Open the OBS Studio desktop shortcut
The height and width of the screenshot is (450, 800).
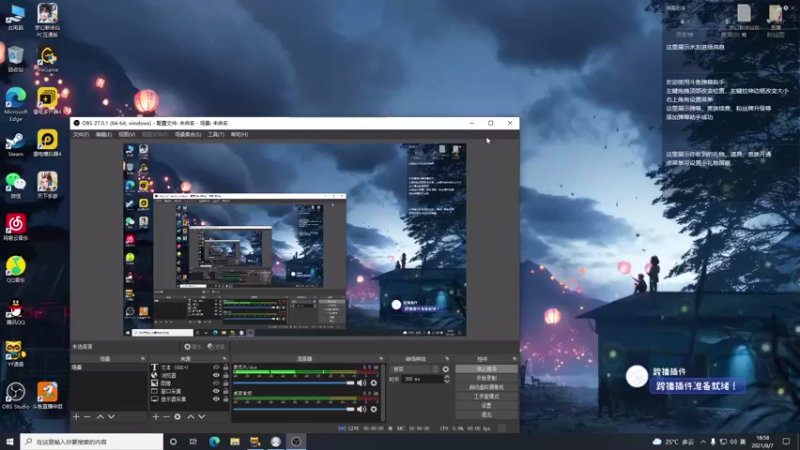[x=15, y=396]
